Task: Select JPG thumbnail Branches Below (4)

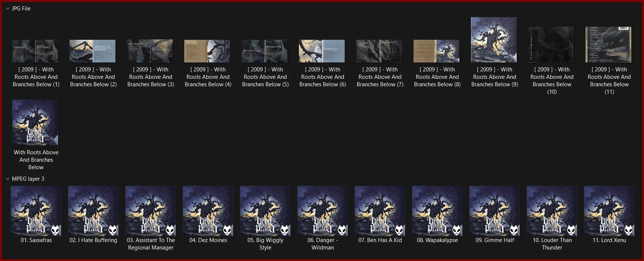Action: [x=207, y=51]
